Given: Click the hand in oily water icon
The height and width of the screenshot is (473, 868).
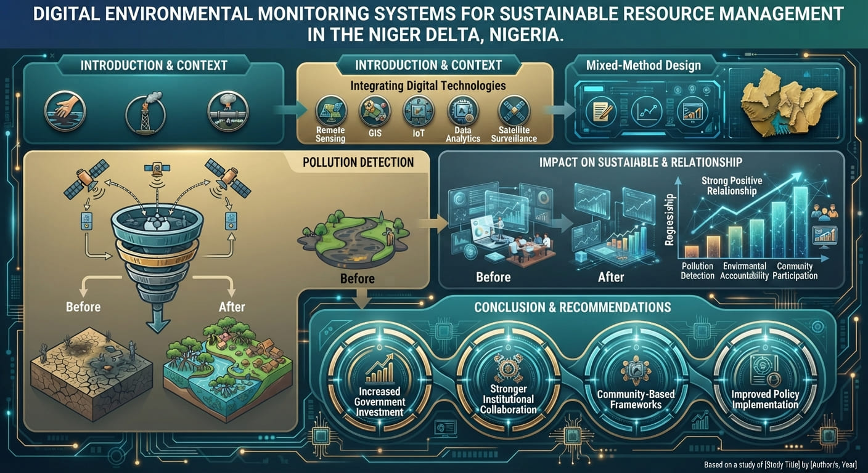Looking at the screenshot, I should coord(65,111).
